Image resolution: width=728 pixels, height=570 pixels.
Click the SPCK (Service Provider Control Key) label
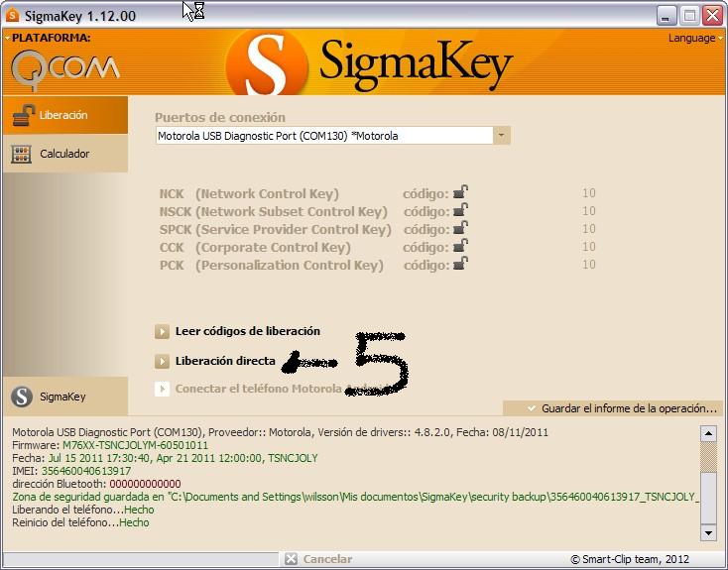(x=276, y=229)
